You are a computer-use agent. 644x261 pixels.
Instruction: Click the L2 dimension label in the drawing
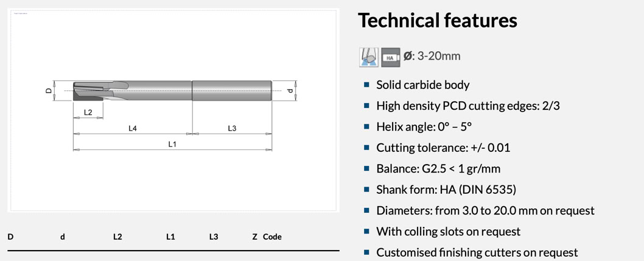pyautogui.click(x=88, y=113)
